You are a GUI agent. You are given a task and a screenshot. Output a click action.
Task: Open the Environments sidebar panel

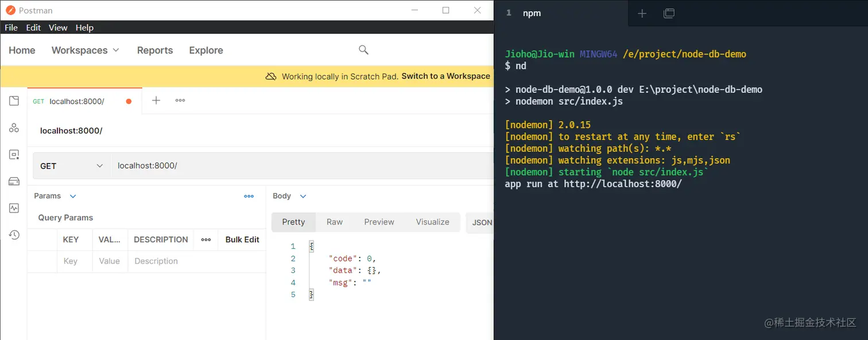[14, 154]
